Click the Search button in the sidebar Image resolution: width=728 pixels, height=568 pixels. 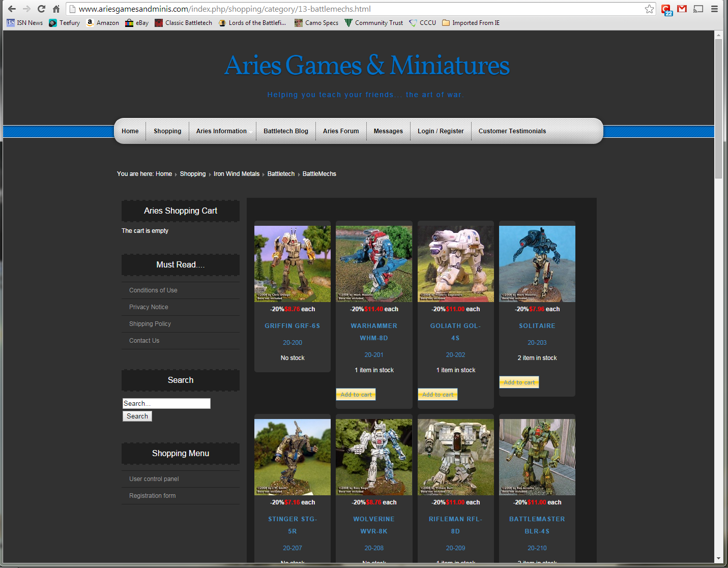[x=137, y=416]
